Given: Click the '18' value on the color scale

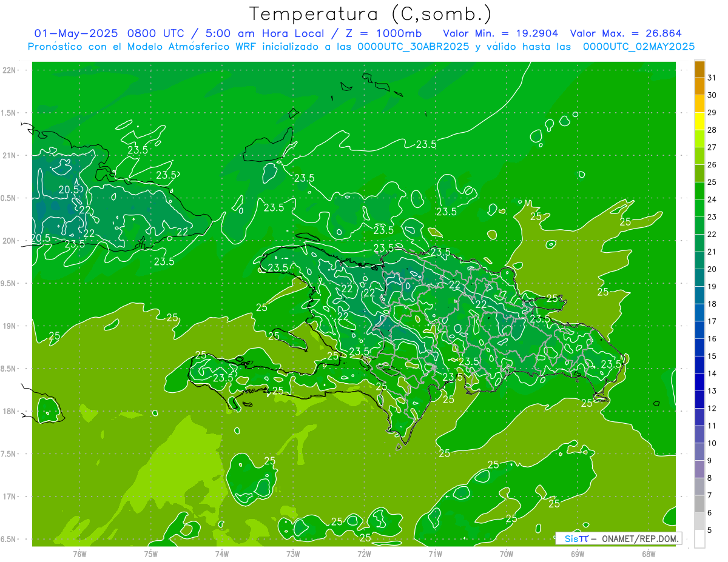Looking at the screenshot, I should [x=712, y=304].
